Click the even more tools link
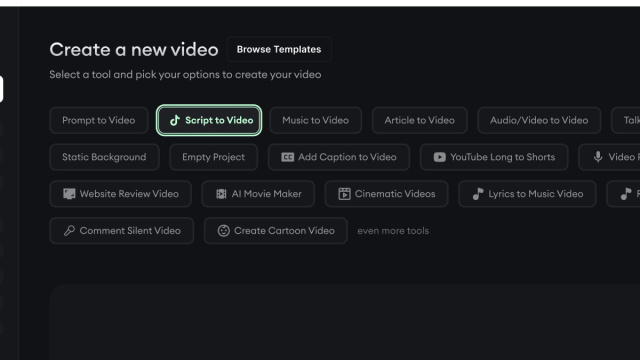 pyautogui.click(x=393, y=231)
